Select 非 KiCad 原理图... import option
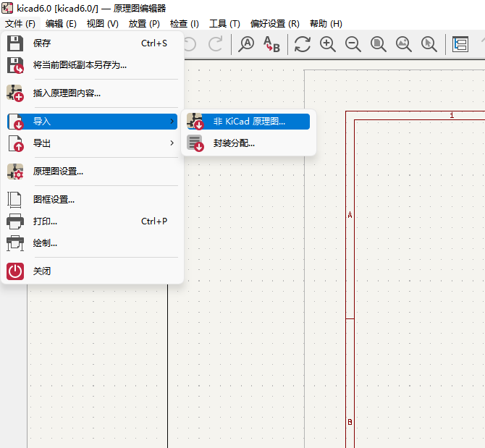This screenshot has width=485, height=448. (x=248, y=122)
